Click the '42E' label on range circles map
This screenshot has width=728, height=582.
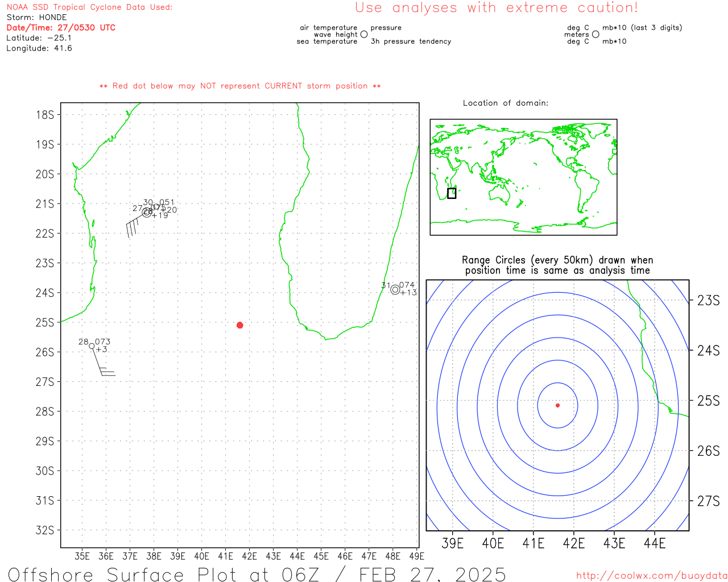tap(574, 543)
